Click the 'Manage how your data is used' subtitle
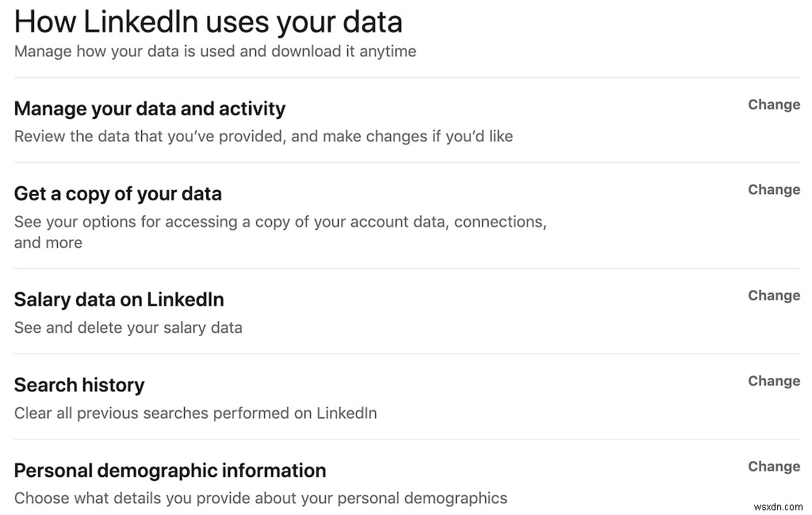This screenshot has width=812, height=515. 215,51
